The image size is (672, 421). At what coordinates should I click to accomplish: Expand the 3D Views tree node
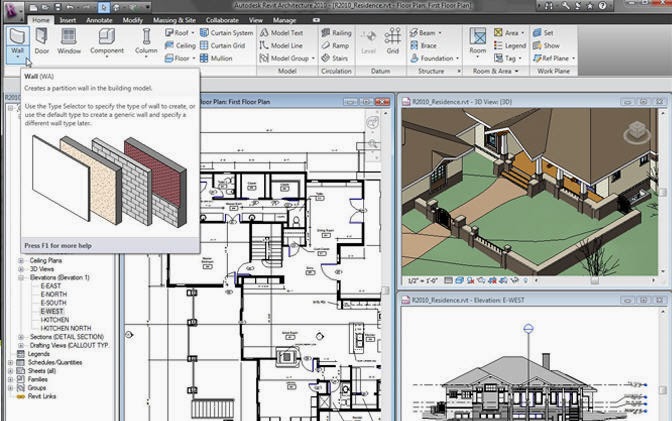21,269
